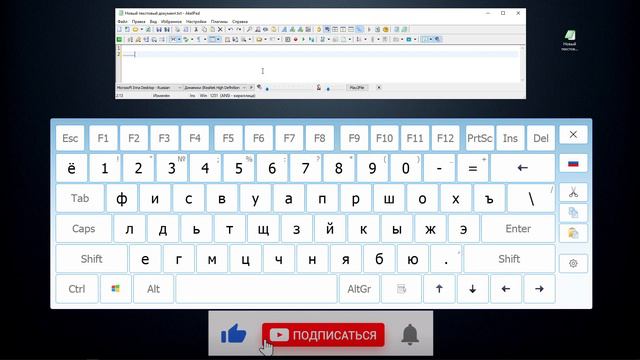
Task: Click the paste clipboard icon on keyboard sidebar
Action: click(573, 233)
